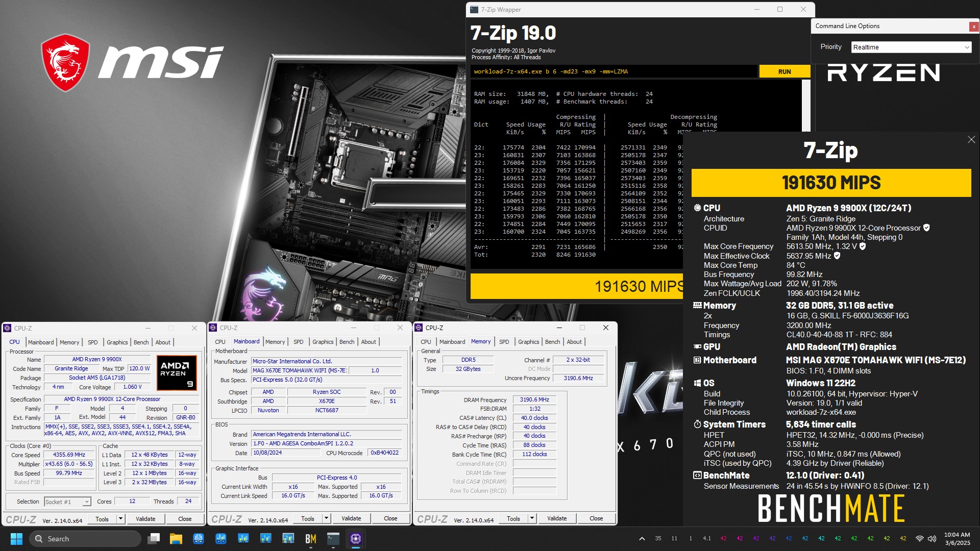
Task: Expand Tools dropdown arrow in CPU-Z Memory window
Action: point(532,519)
